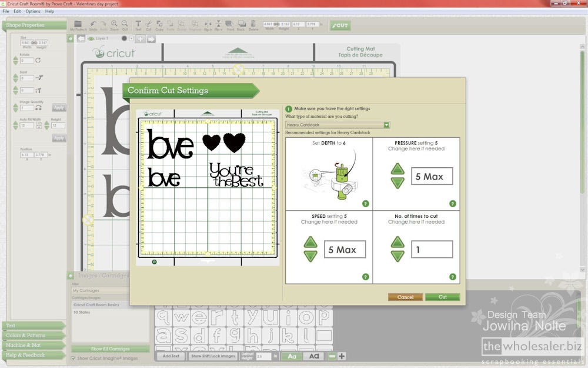The image size is (588, 368).
Task: Click the green CUT toolbar button
Action: tap(340, 25)
